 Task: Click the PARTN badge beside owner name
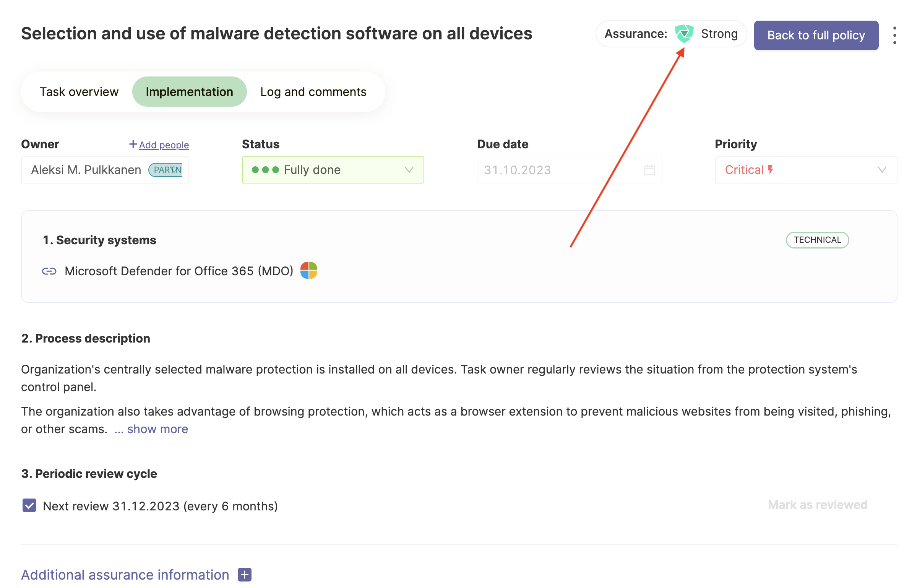point(166,170)
